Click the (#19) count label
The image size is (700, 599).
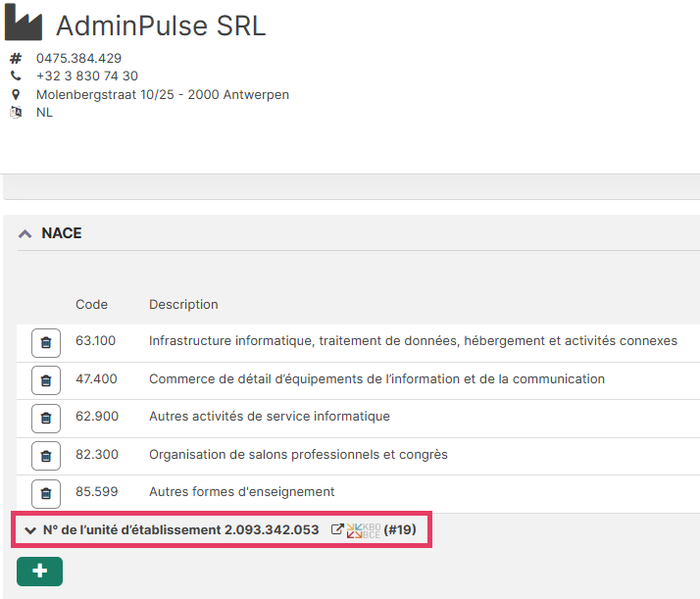pos(400,529)
